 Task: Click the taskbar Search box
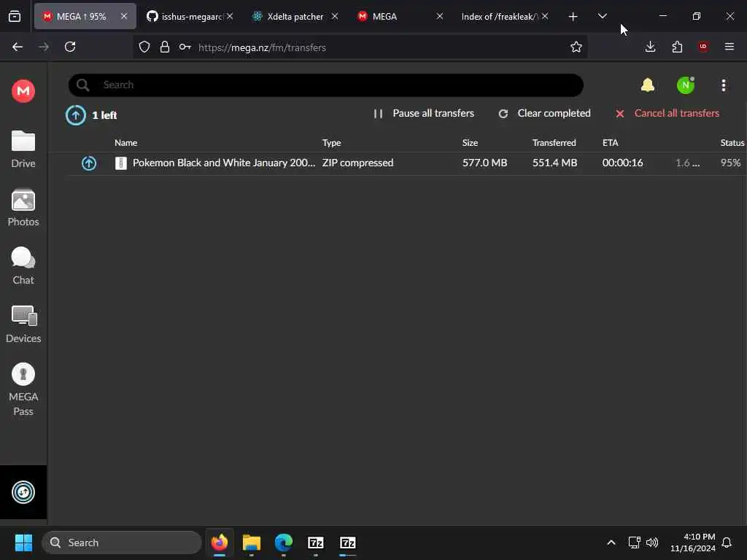click(122, 542)
